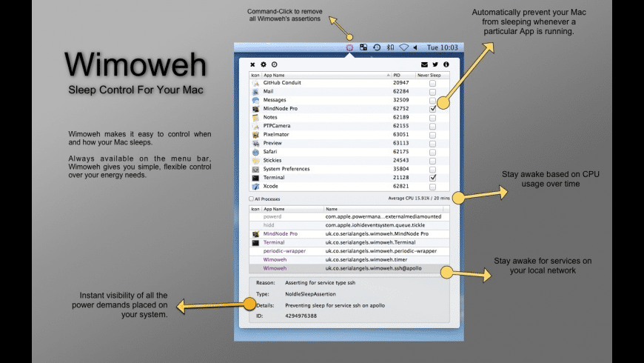Image resolution: width=644 pixels, height=363 pixels.
Task: Click Terminal icon in assertions list
Action: (x=255, y=242)
